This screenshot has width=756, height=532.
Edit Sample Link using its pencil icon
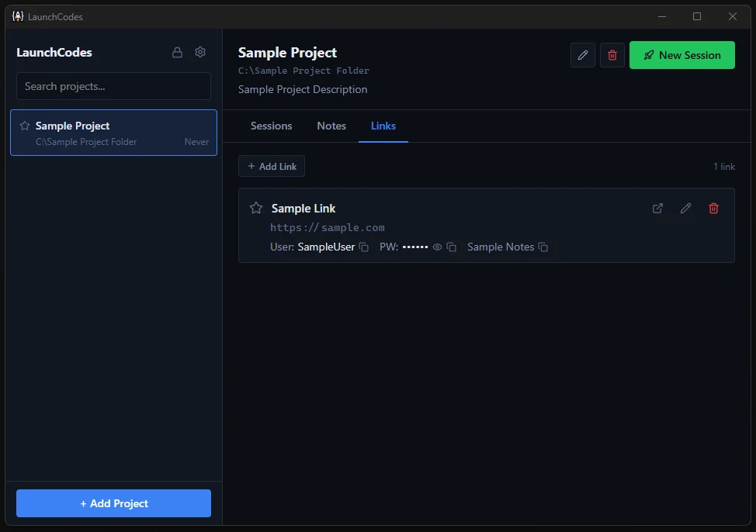pyautogui.click(x=685, y=208)
